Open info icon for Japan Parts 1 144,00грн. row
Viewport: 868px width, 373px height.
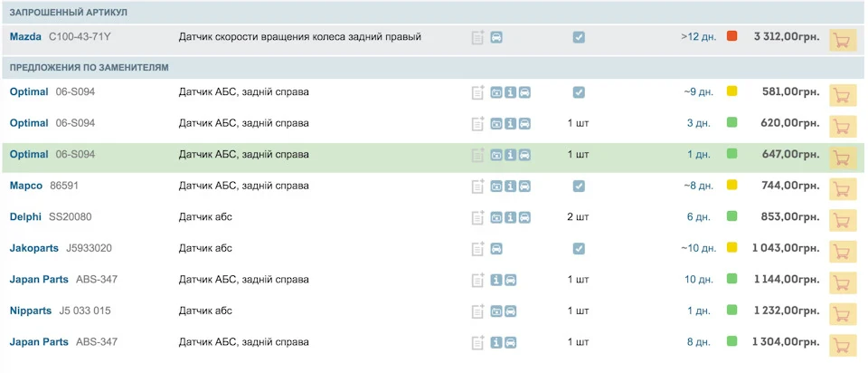pyautogui.click(x=496, y=280)
